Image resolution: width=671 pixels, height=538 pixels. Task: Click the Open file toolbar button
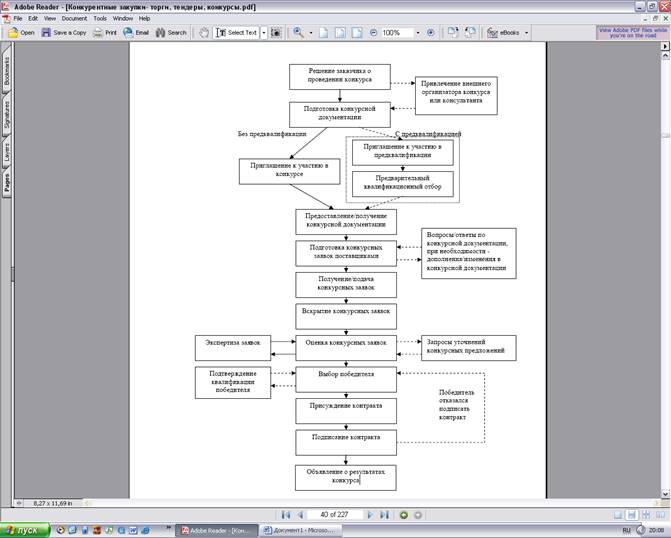[x=21, y=32]
